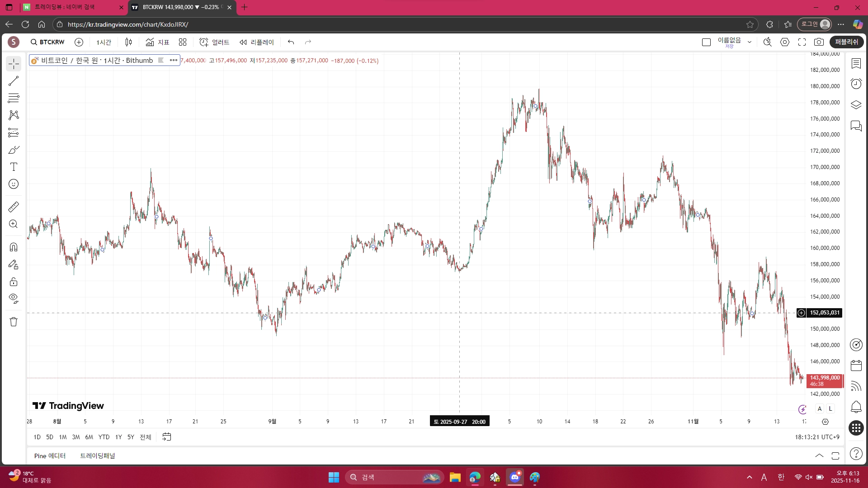Open the Fibonacci retracement tools
The width and height of the screenshot is (868, 488).
click(x=14, y=98)
